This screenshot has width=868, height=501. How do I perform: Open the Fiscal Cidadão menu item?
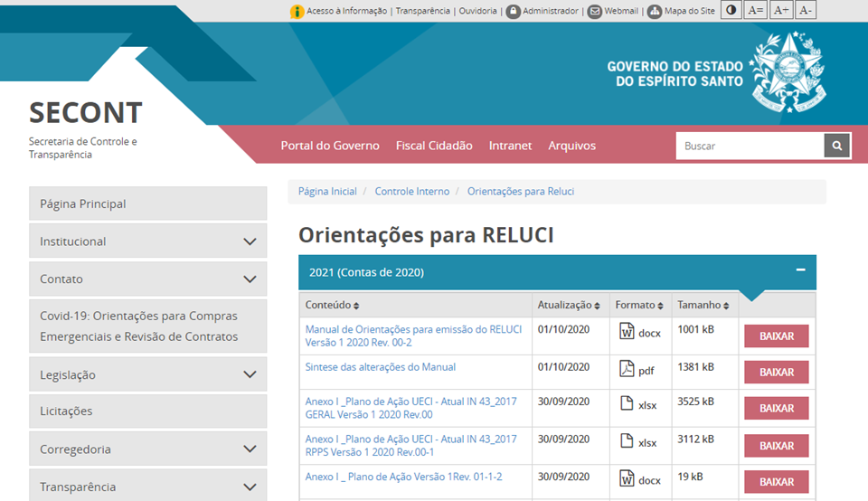click(x=434, y=146)
